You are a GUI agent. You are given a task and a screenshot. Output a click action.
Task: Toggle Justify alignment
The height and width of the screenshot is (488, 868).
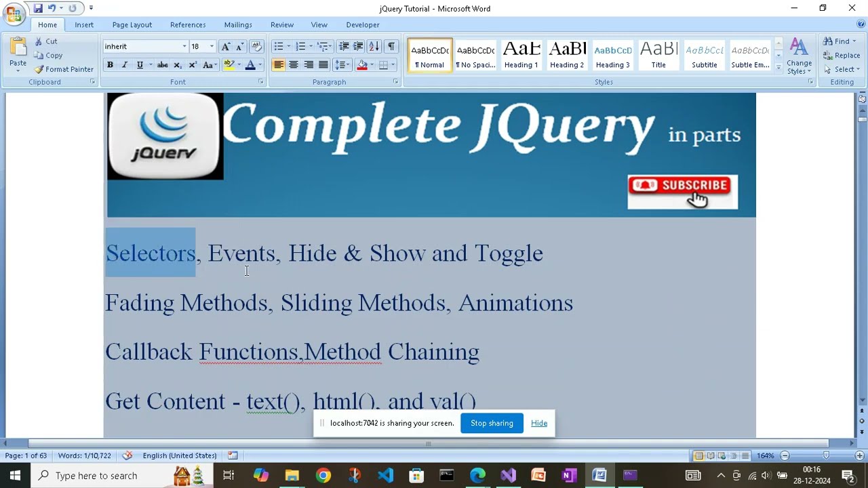323,65
